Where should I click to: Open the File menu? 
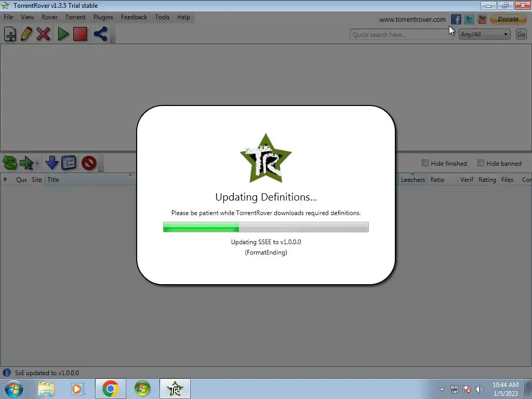point(8,17)
